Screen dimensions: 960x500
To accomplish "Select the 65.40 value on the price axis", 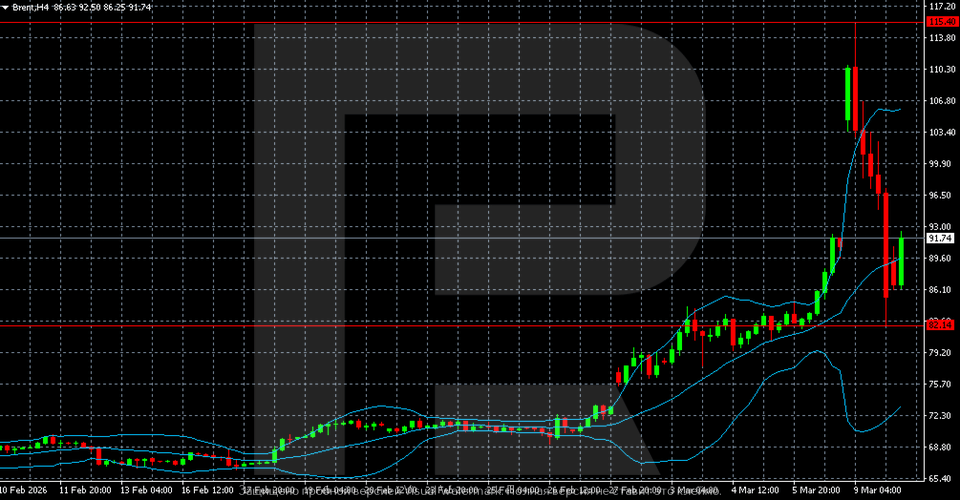I will [x=941, y=478].
